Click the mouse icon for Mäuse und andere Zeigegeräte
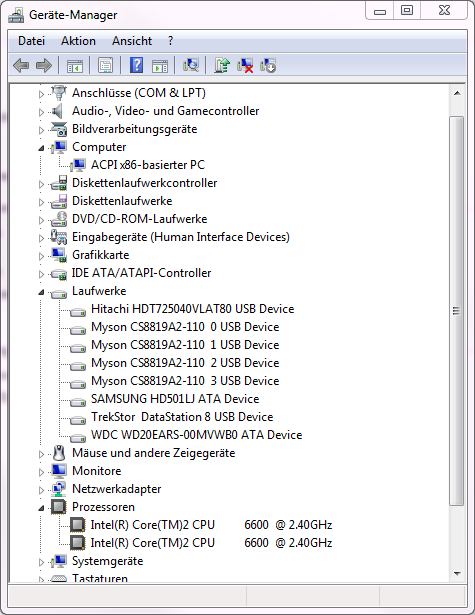The height and width of the screenshot is (615, 475). [59, 453]
